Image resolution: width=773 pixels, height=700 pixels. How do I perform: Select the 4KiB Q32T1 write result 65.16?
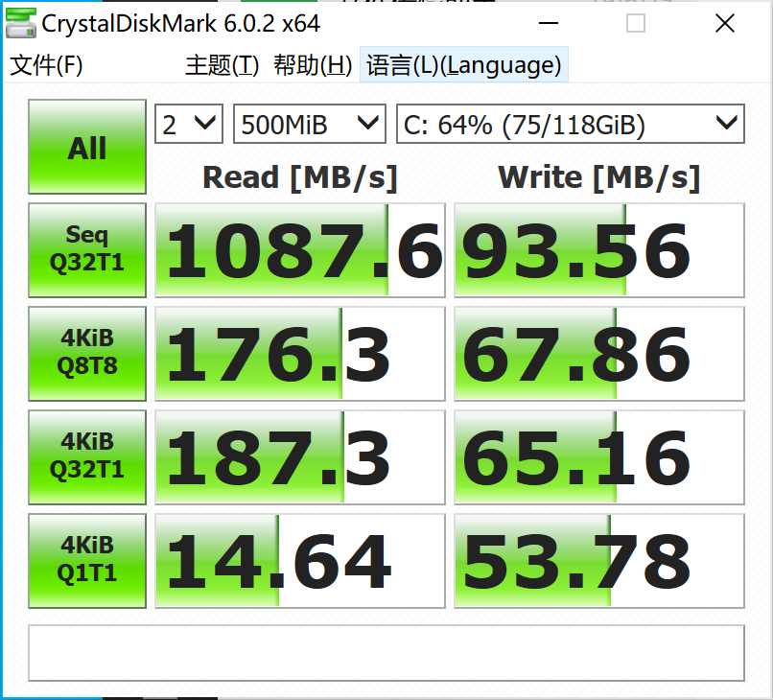599,457
